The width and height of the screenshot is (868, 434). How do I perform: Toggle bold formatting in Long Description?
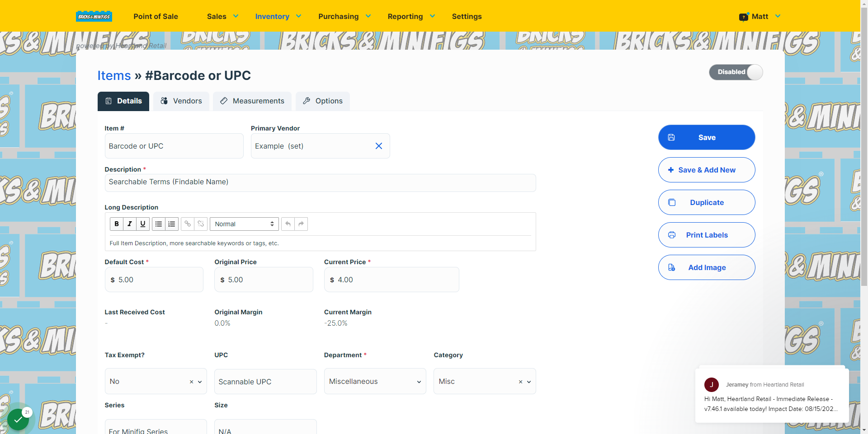point(117,224)
